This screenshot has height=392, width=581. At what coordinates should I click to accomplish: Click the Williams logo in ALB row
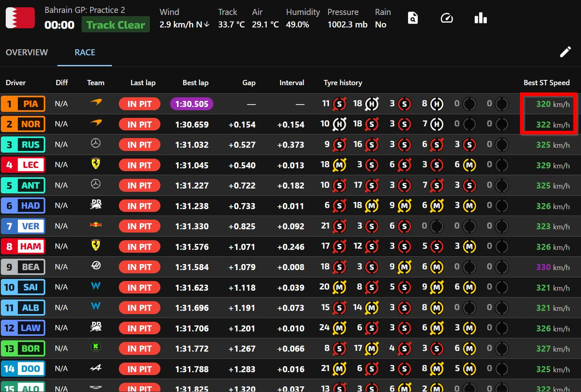pos(96,306)
